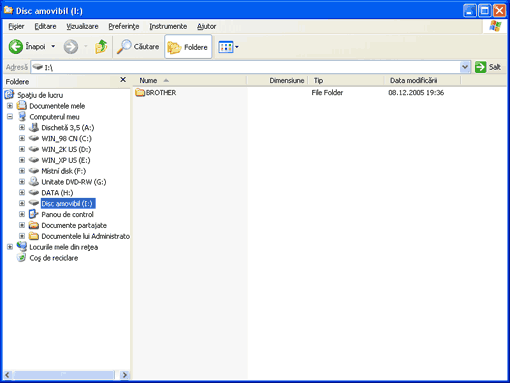Expand the Unitate DVD-RW (G:) node
Image resolution: width=510 pixels, height=383 pixels.
click(x=22, y=182)
